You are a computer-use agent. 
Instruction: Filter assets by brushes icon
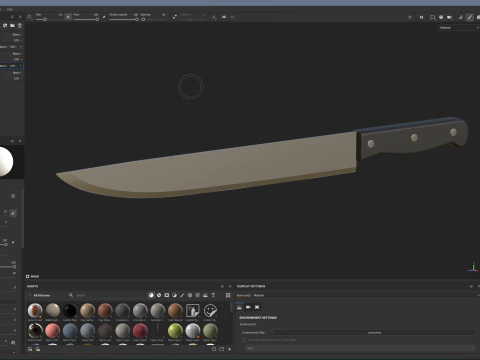point(182,295)
